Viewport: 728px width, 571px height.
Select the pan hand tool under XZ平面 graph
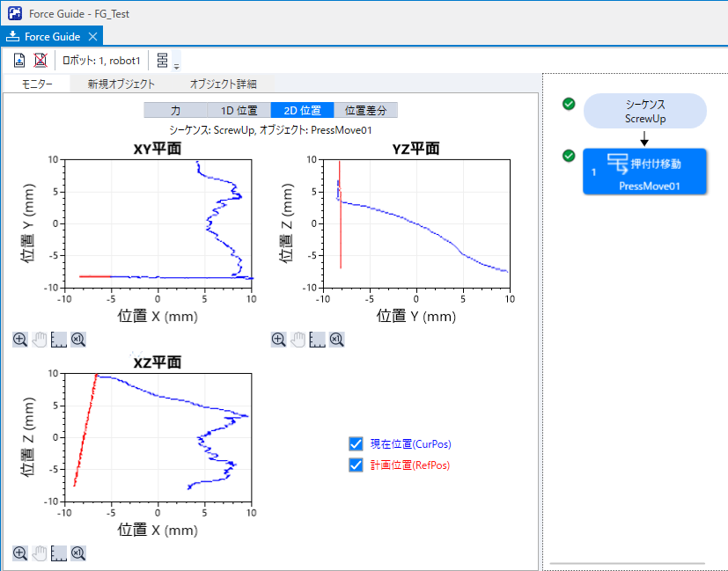click(x=40, y=553)
